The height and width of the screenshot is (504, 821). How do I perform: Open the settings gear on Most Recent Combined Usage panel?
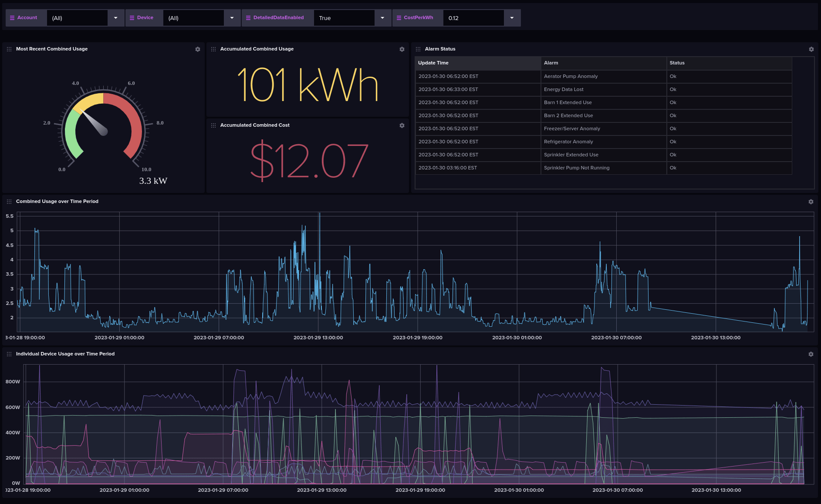[198, 49]
